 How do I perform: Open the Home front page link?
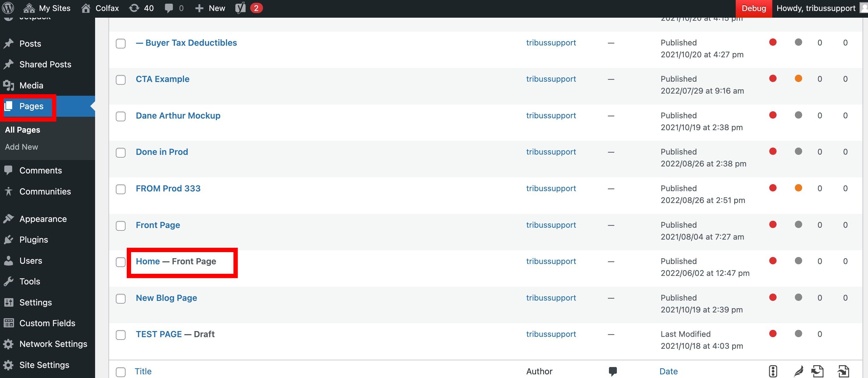148,262
